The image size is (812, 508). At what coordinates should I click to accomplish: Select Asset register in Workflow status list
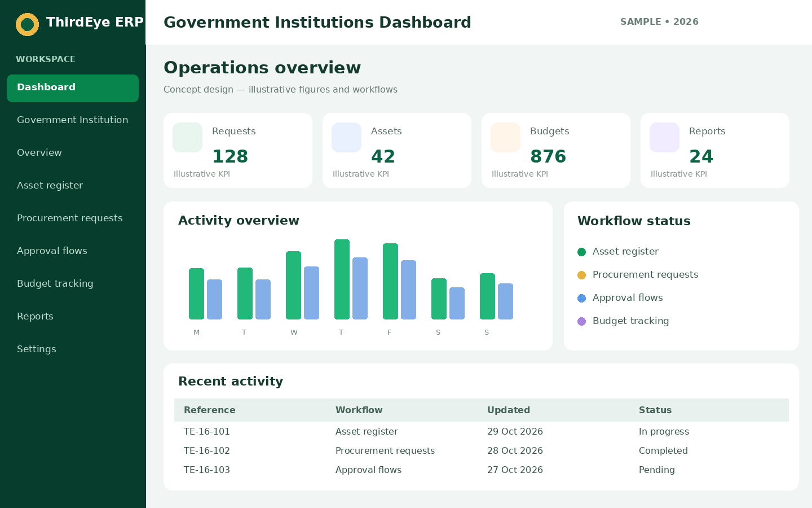coord(625,252)
